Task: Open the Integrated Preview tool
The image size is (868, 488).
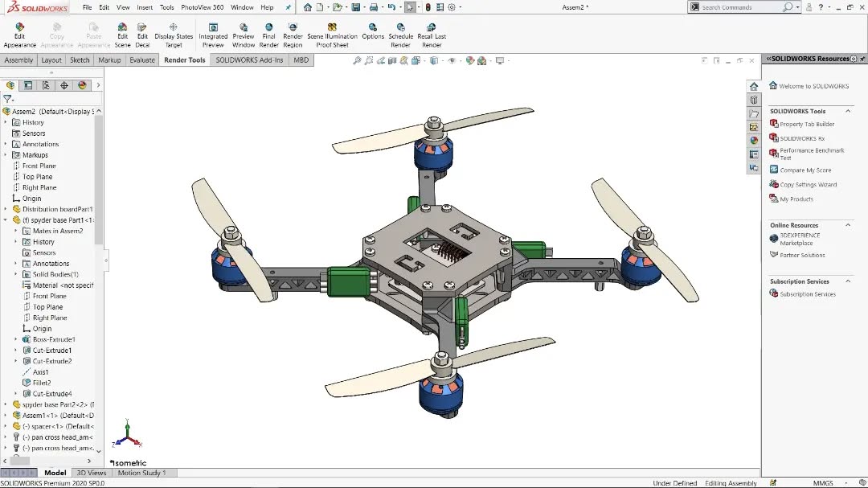Action: click(213, 35)
